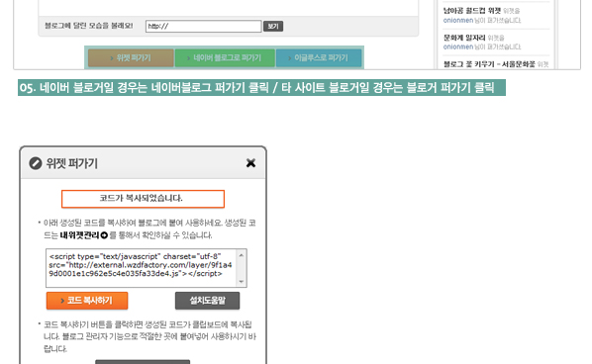Click the code area scroll up arrow
The height and width of the screenshot is (364, 592).
(x=242, y=255)
